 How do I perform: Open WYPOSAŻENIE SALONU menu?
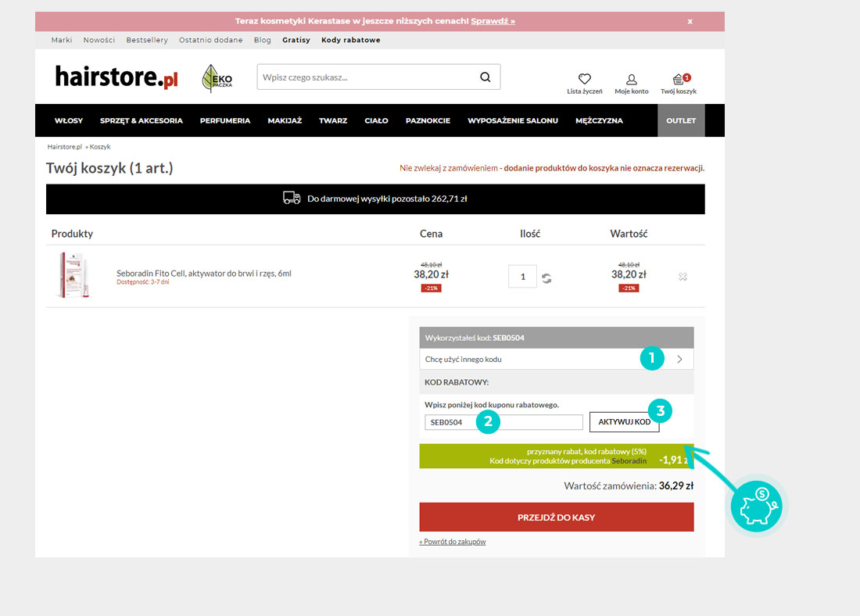(x=513, y=120)
